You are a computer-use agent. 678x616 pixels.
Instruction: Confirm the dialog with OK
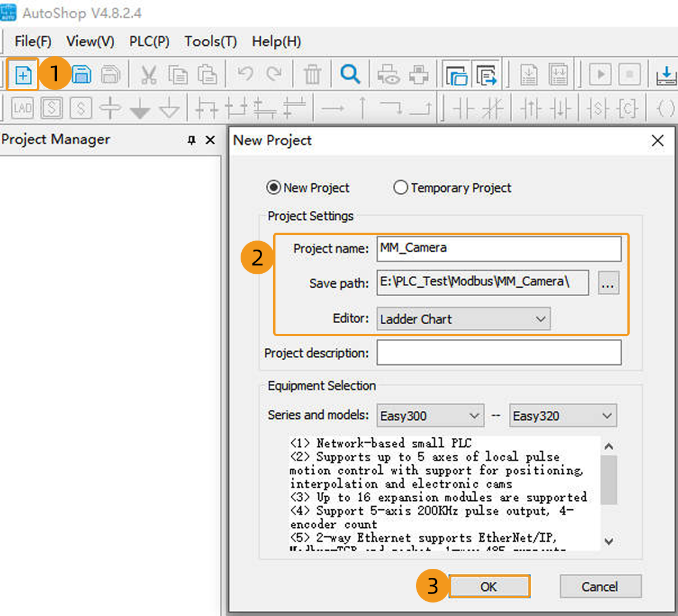pos(489,587)
